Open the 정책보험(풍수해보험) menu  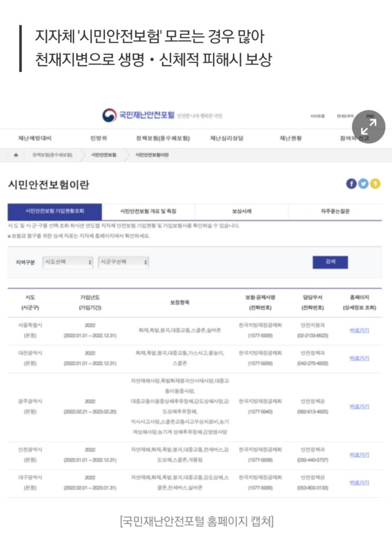pos(162,138)
